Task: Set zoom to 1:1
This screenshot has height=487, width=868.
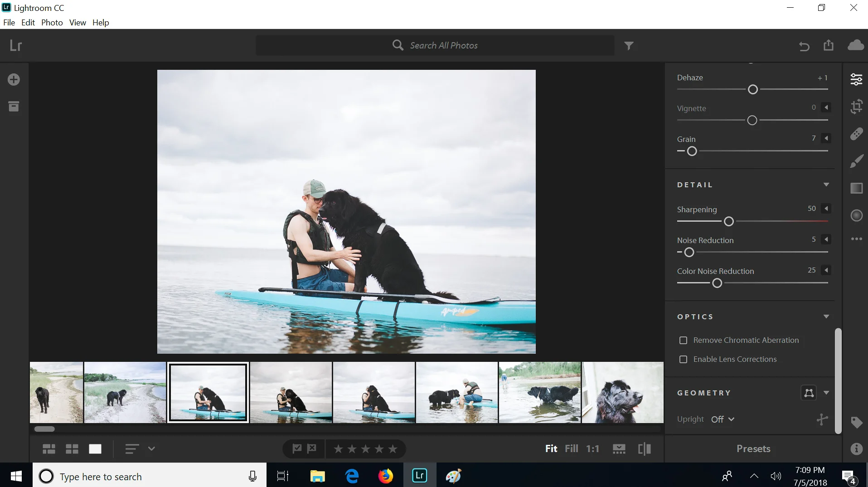Action: tap(592, 449)
